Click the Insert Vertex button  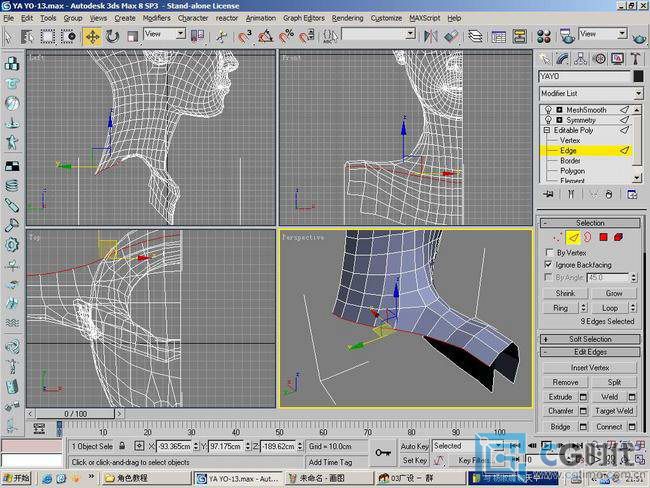tap(589, 368)
